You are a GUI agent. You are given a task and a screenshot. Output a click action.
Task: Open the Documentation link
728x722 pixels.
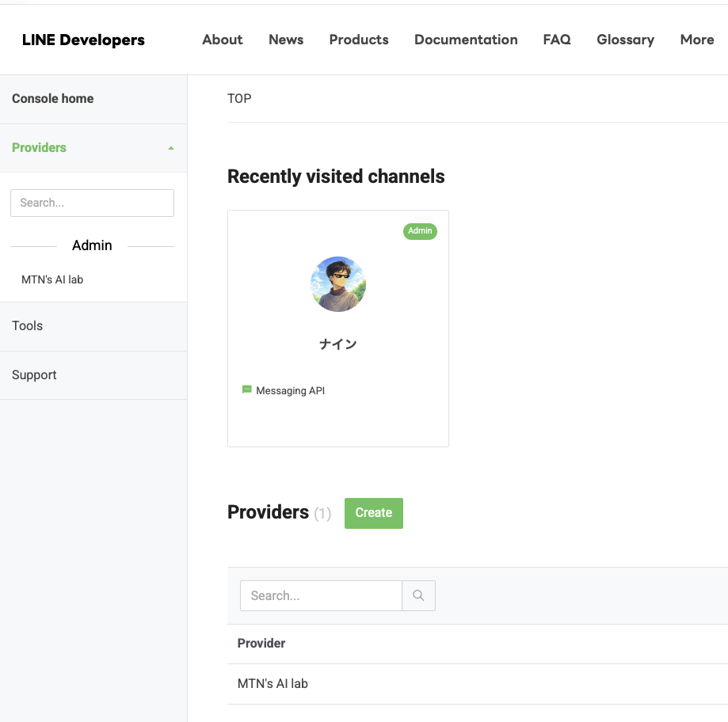466,40
